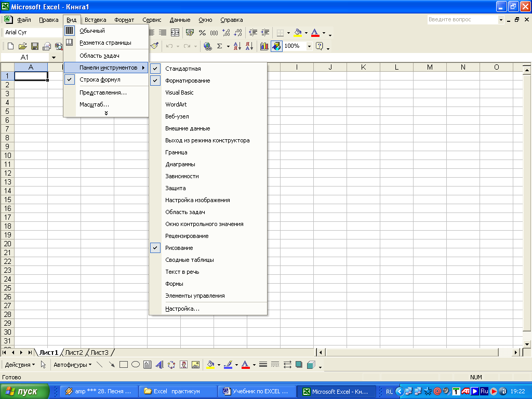
Task: Click Increase Decimal icon
Action: [x=226, y=33]
